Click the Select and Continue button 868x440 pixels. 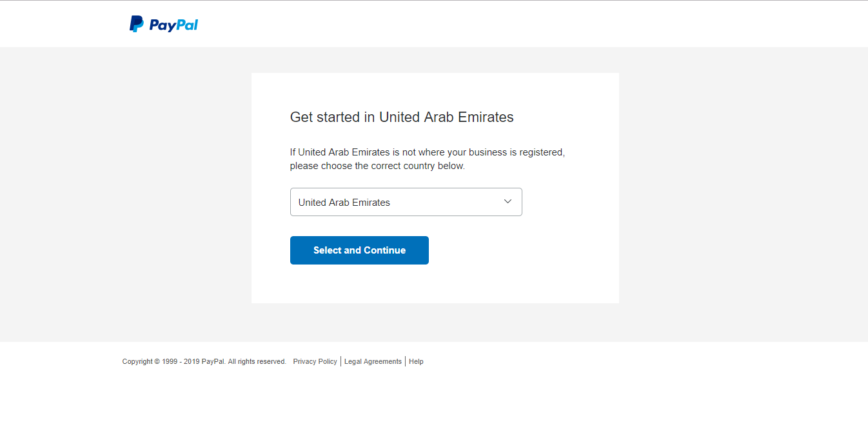point(359,250)
